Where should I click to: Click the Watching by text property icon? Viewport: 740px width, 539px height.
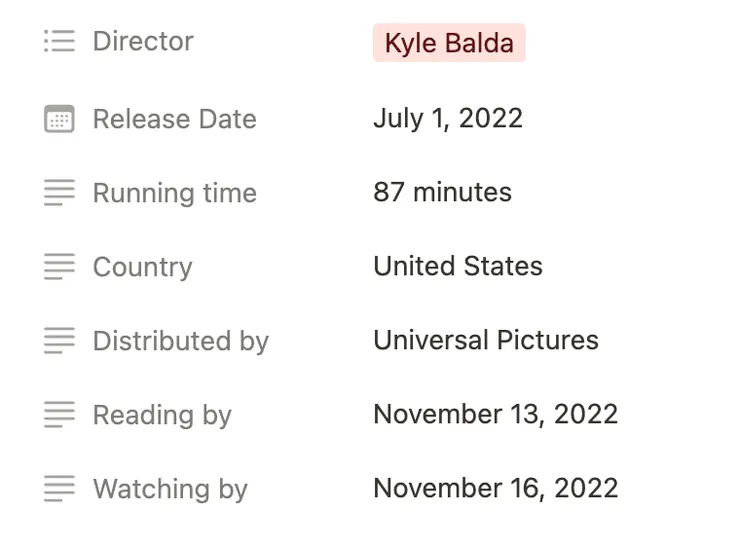pyautogui.click(x=59, y=489)
